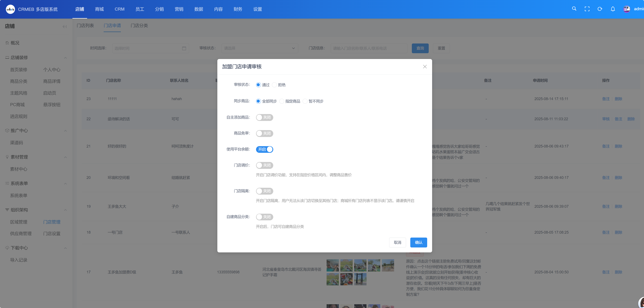Screen dimensions: 644x308
Task: Collapse the 店铺 sidebar with arrow icon
Action: coord(64,27)
